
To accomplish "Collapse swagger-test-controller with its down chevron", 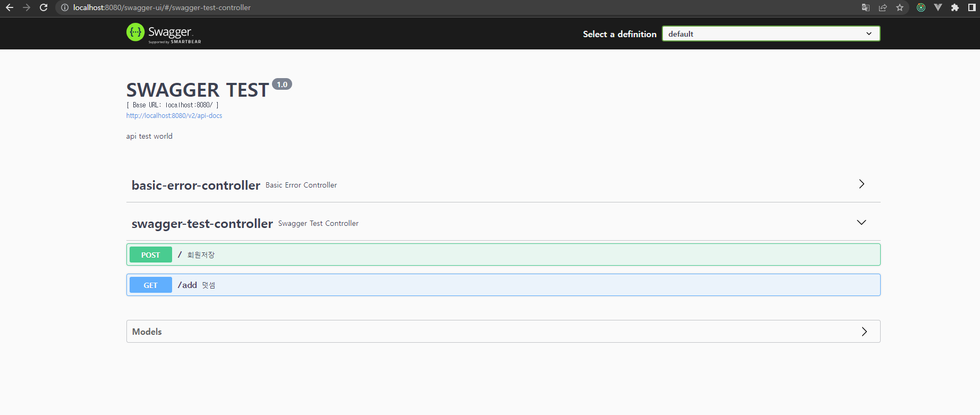I will [x=862, y=222].
